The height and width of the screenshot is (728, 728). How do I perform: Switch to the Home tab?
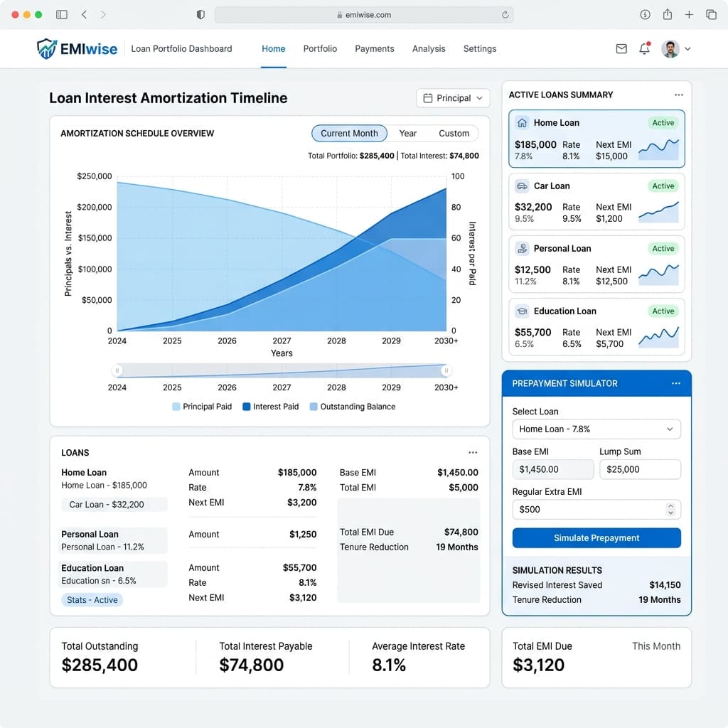click(x=274, y=49)
